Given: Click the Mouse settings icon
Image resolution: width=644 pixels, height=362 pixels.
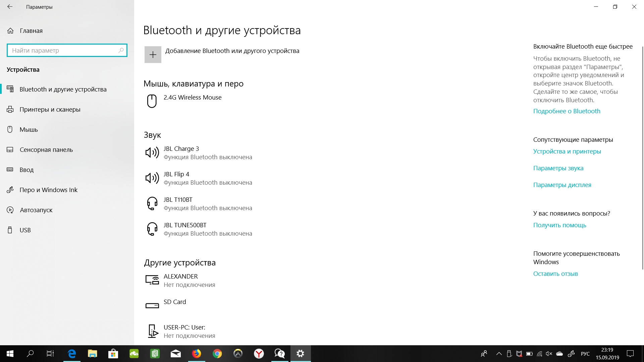Looking at the screenshot, I should 10,129.
